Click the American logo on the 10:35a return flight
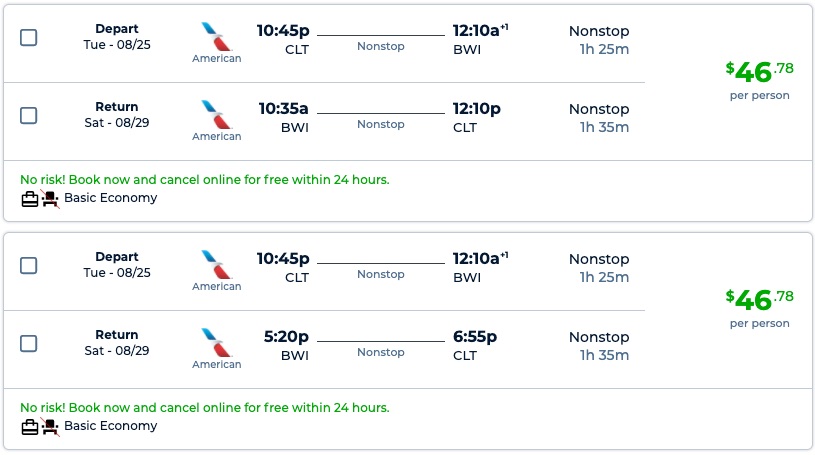The image size is (815, 455). point(216,114)
